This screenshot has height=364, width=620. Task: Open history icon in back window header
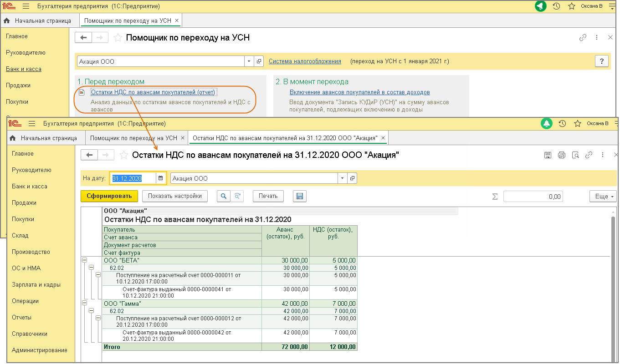(x=556, y=6)
